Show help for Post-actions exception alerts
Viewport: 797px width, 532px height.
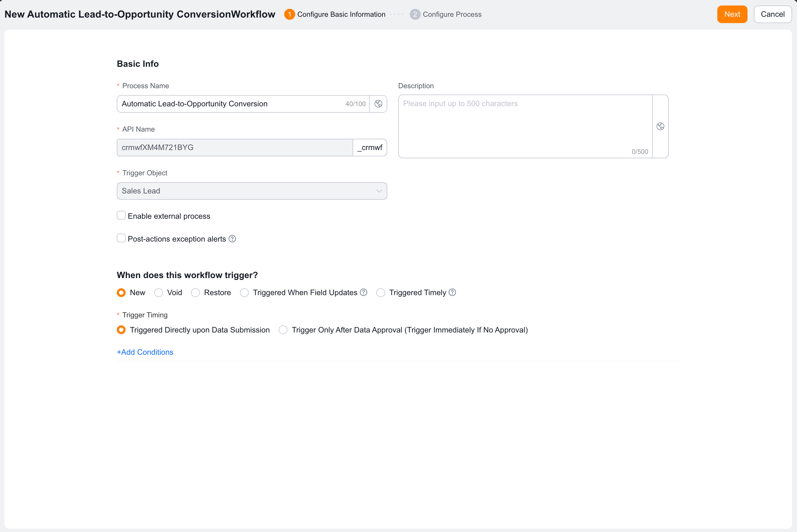click(x=232, y=239)
